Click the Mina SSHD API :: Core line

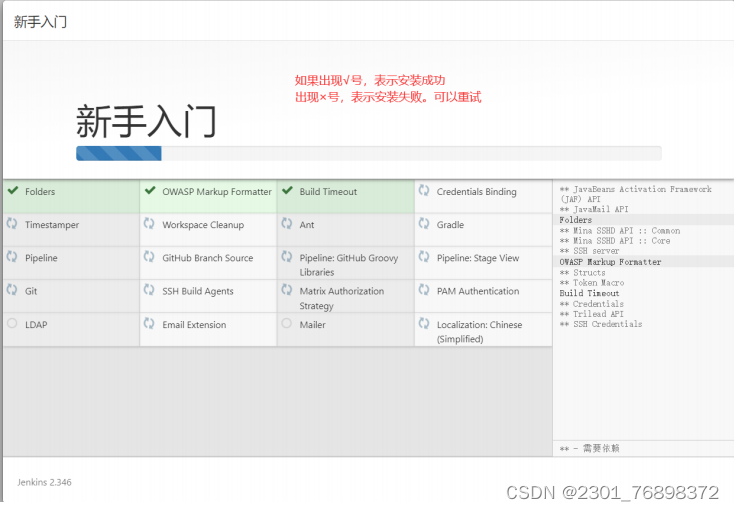point(615,241)
